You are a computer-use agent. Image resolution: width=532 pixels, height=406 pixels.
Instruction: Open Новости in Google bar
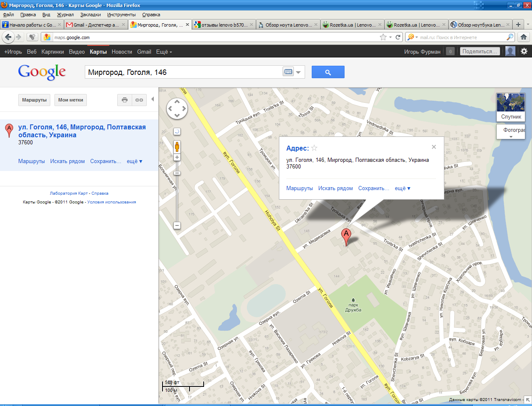click(122, 52)
